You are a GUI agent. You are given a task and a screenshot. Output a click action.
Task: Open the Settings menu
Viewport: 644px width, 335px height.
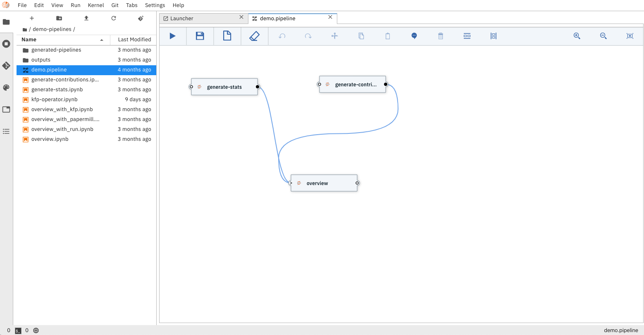pos(155,5)
